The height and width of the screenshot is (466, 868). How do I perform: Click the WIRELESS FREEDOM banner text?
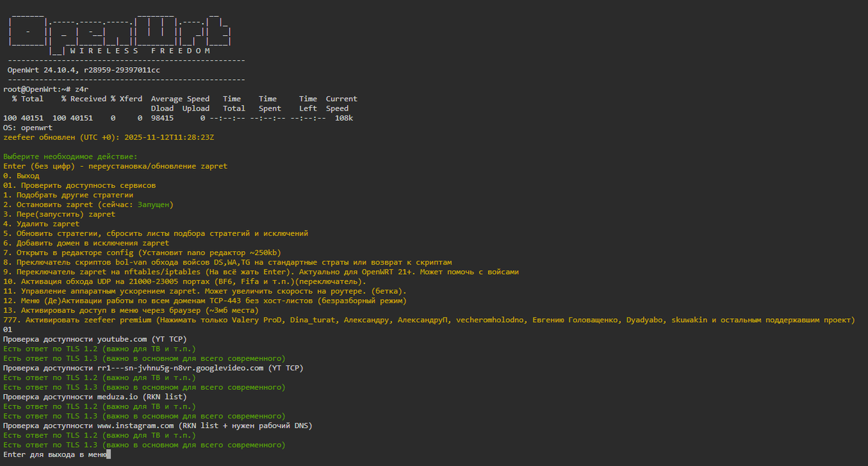point(140,51)
